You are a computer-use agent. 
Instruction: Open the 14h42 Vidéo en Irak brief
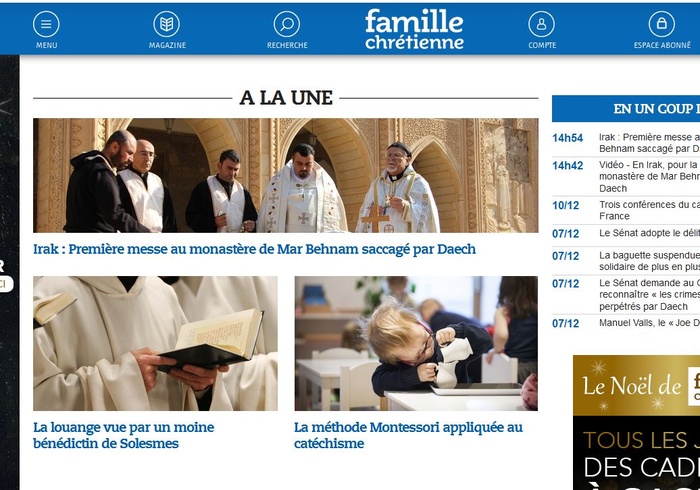626,177
